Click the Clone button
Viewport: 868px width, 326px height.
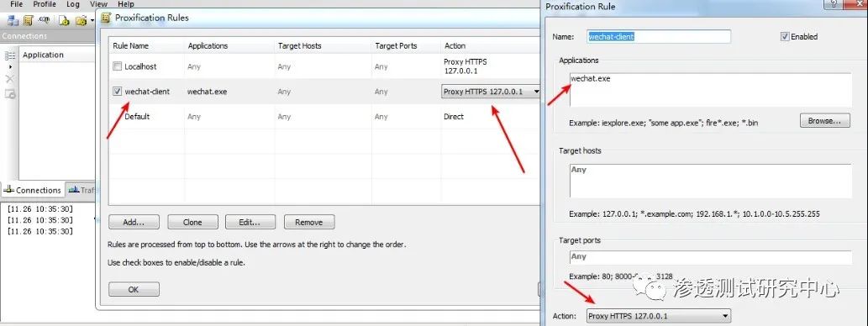click(192, 222)
